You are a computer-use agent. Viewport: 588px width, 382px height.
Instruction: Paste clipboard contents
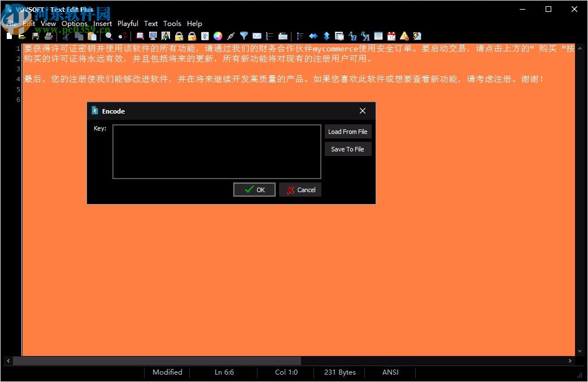[x=93, y=36]
